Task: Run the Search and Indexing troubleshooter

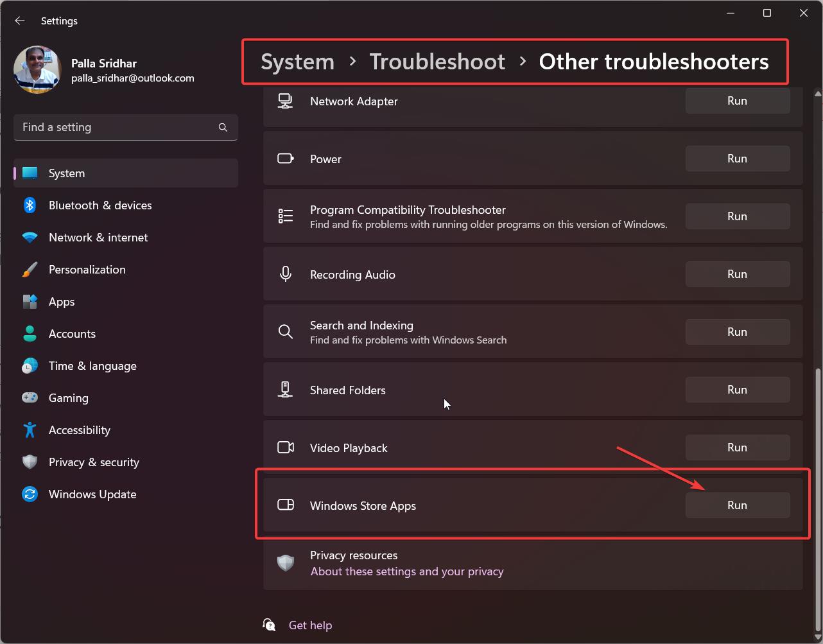Action: 737,332
